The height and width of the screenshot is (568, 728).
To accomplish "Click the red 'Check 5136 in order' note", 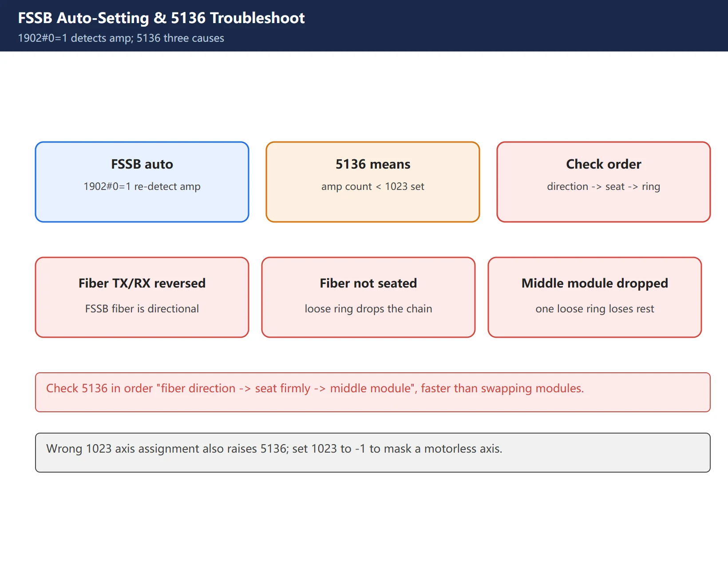I will (x=373, y=392).
